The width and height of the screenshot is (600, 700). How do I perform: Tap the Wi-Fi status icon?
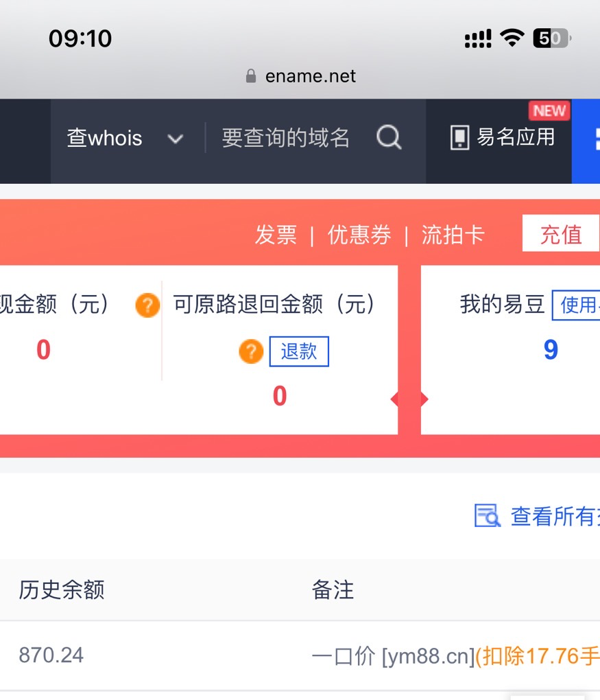[512, 38]
